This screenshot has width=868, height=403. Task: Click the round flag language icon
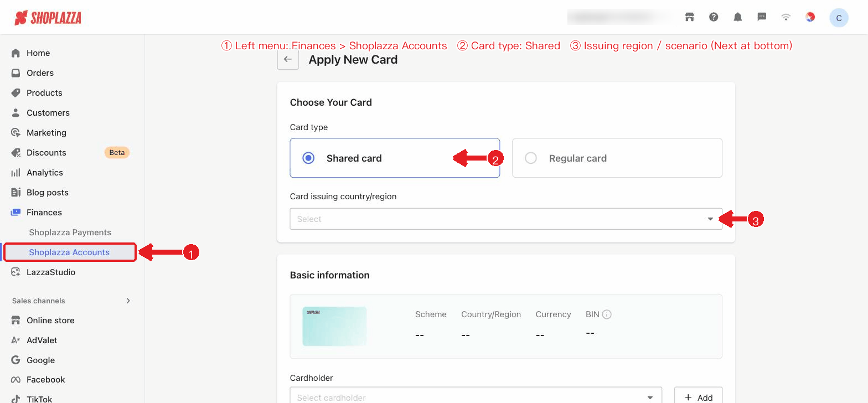810,17
